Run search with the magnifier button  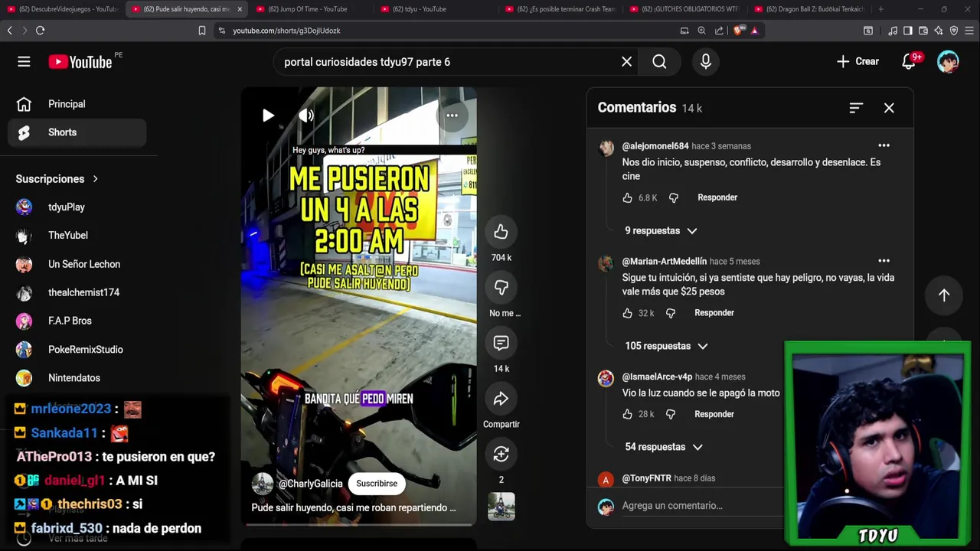pyautogui.click(x=659, y=62)
